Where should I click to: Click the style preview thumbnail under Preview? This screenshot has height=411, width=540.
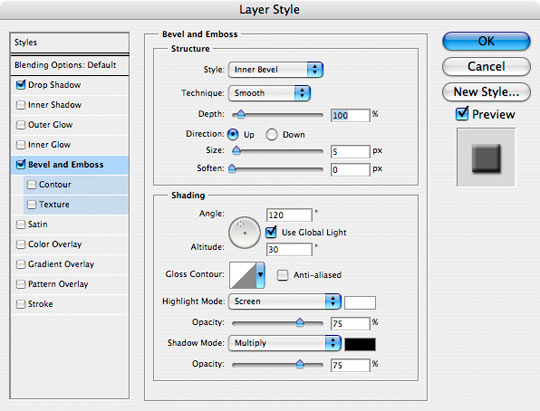486,157
